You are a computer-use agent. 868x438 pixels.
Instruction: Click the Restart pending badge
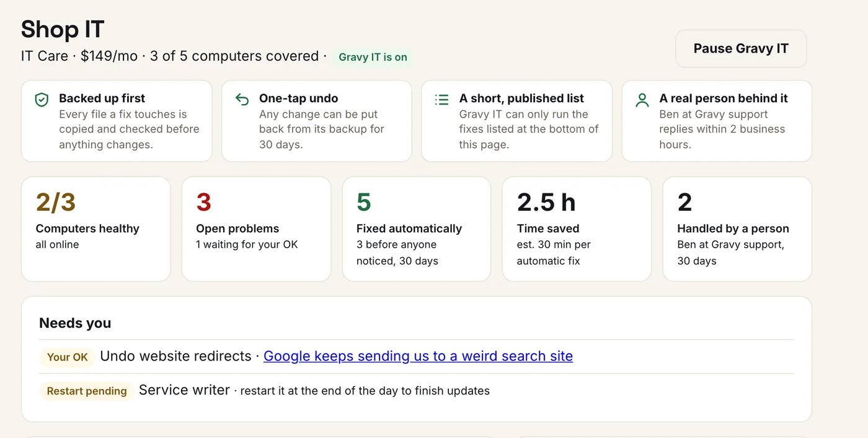[x=87, y=391]
